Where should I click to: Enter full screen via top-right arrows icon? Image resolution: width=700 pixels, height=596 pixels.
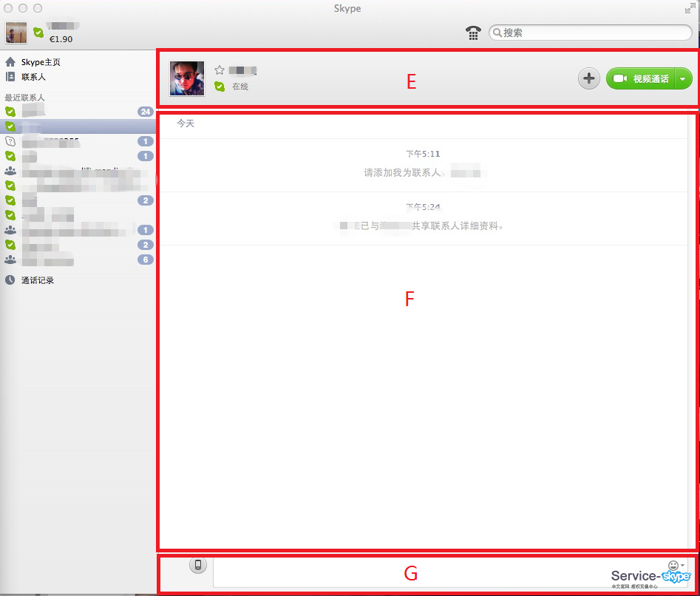689,8
